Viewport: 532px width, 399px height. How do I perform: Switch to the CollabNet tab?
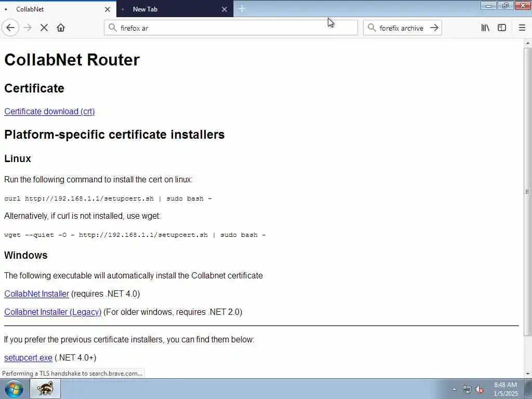pos(58,9)
